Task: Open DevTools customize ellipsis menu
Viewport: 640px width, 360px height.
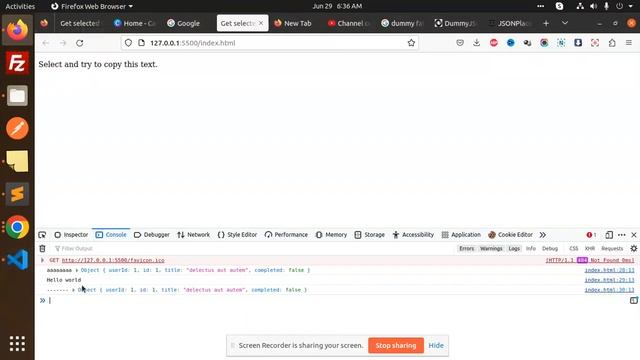Action: [x=622, y=235]
